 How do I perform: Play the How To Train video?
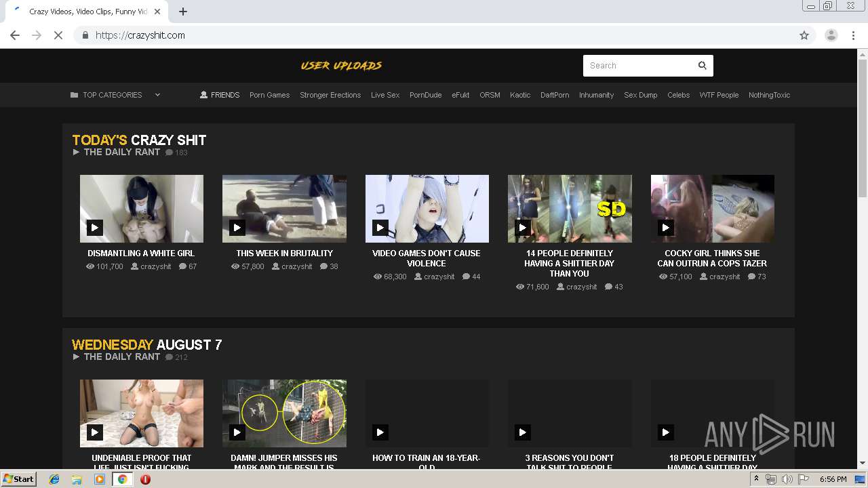click(x=380, y=432)
